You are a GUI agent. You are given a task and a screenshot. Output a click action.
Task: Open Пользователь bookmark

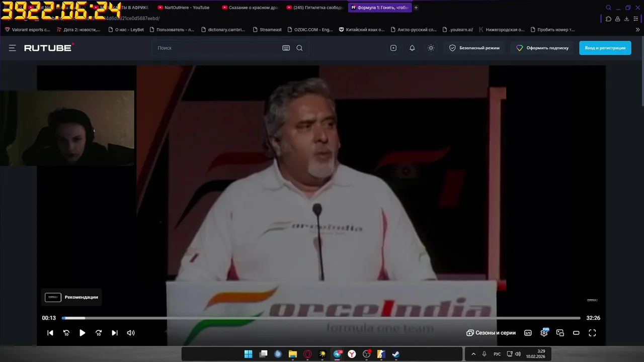tap(172, 30)
